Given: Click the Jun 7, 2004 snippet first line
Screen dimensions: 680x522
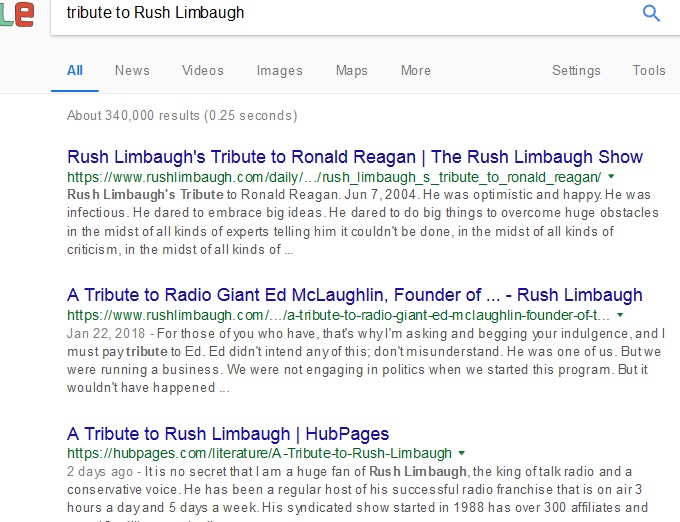Looking at the screenshot, I should coord(359,195).
